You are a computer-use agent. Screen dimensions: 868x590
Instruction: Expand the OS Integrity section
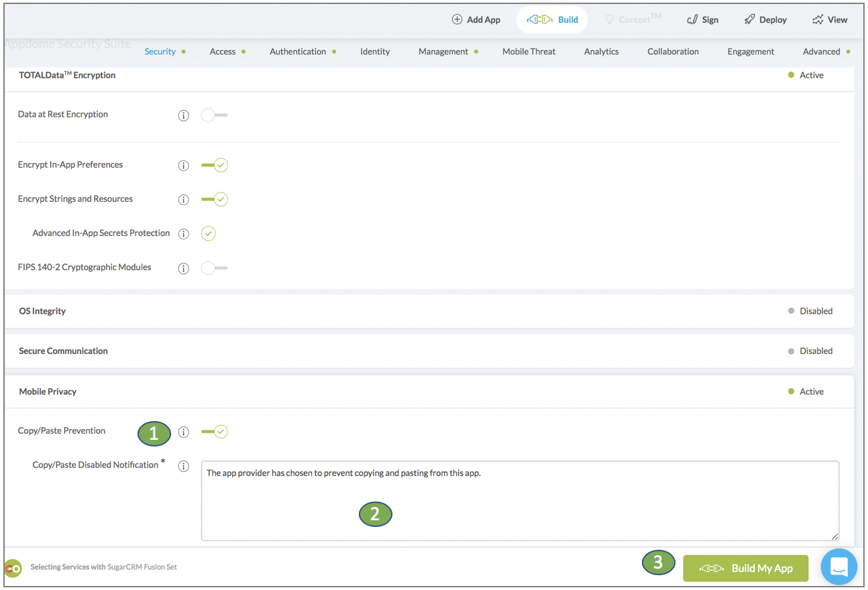coord(429,311)
